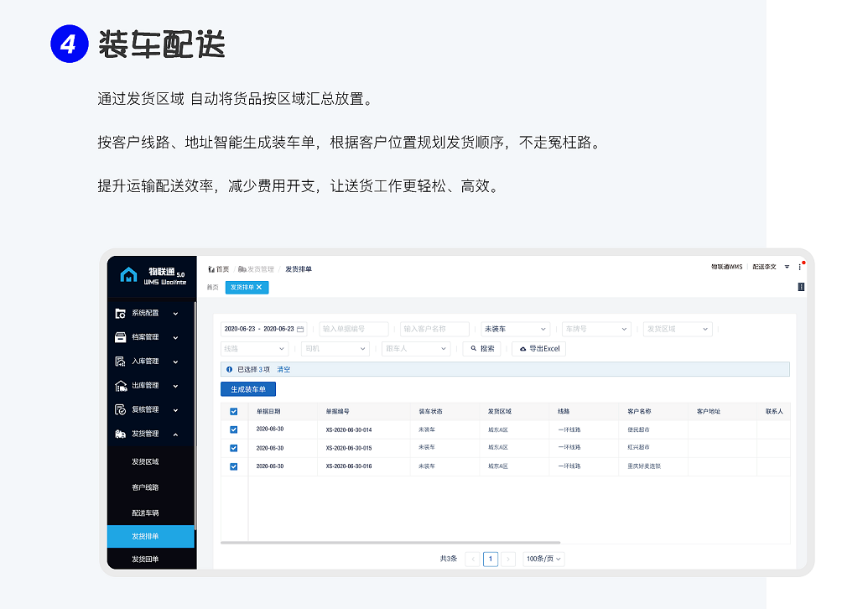This screenshot has height=609, width=868.
Task: Click the dark tab-options icon at right
Action: (x=801, y=287)
